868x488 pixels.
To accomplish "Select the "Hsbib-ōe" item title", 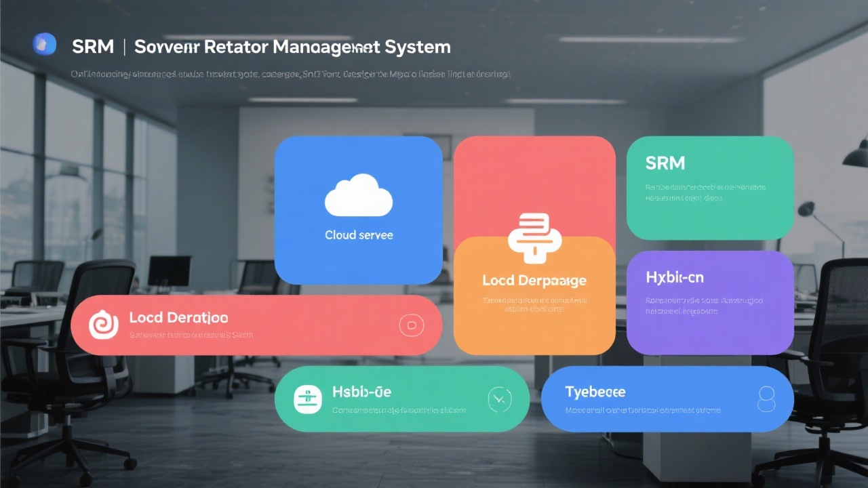I will coord(361,392).
